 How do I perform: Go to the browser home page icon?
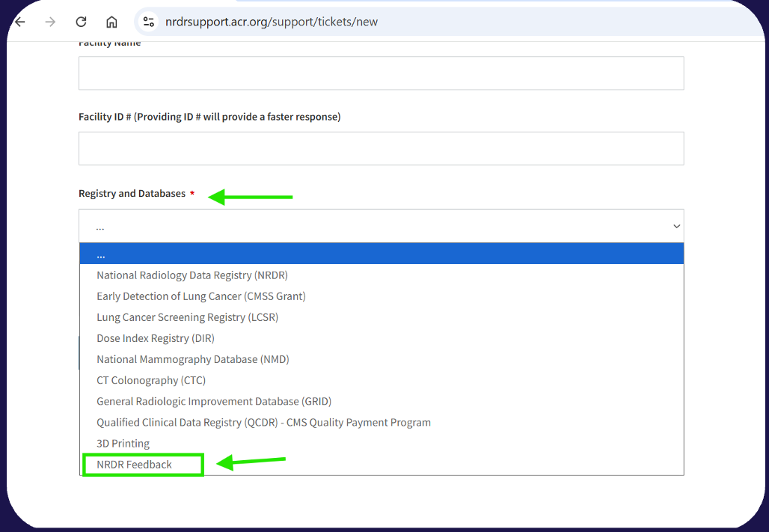pos(111,22)
